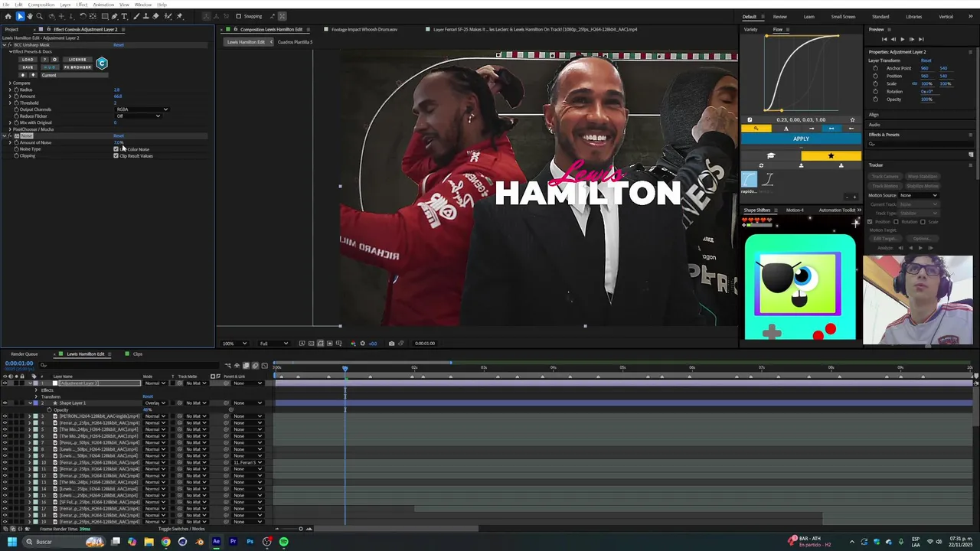Select the Eraser tool
The image size is (980, 551).
coord(156,16)
